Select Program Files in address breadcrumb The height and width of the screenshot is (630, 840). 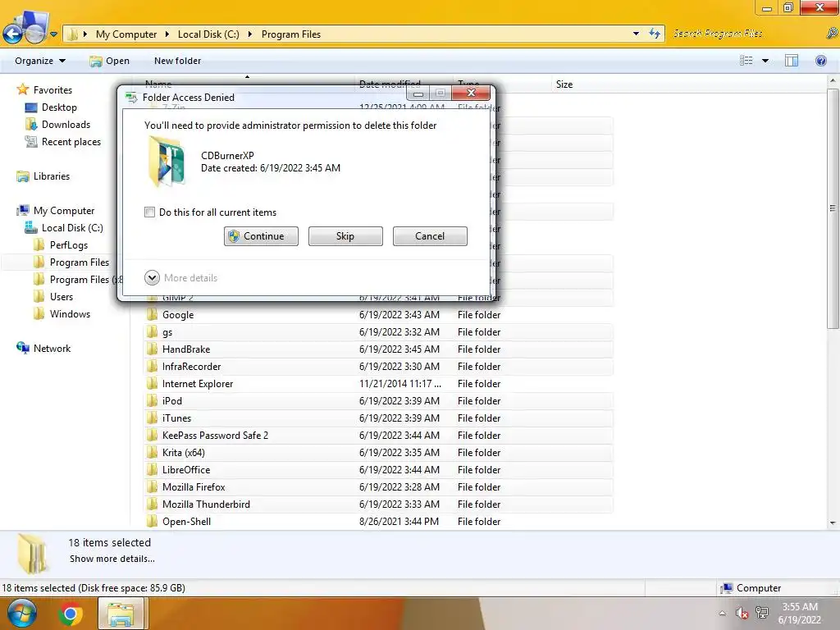[291, 34]
